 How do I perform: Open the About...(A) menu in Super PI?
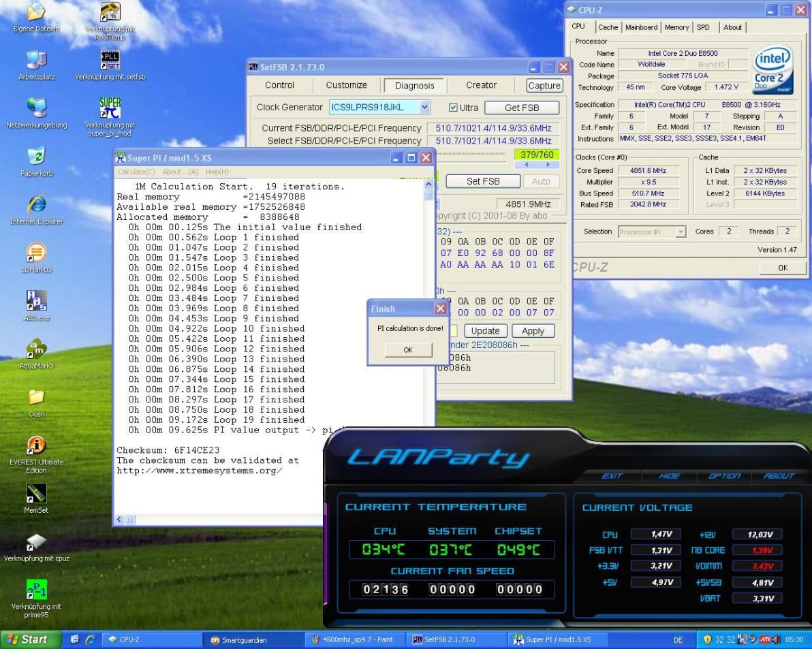tap(181, 172)
